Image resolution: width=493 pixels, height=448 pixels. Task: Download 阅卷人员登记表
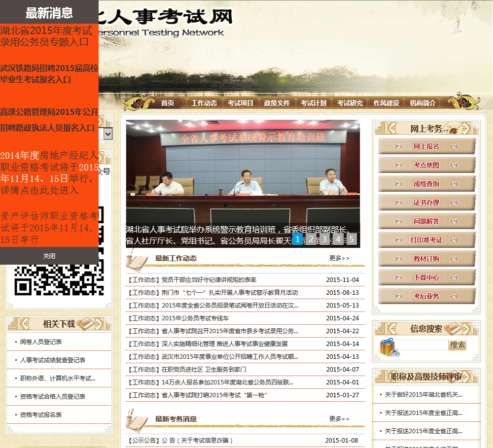[x=41, y=342]
